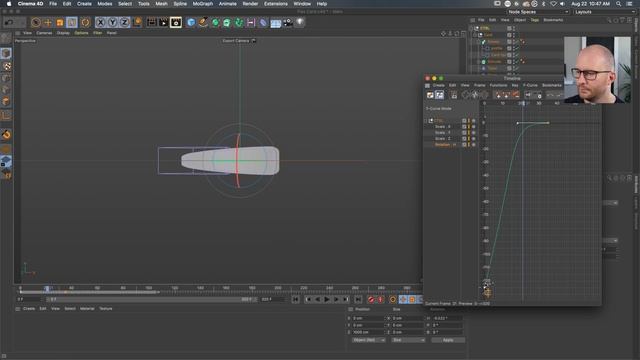Open the Size mode dropdown in Coordinates
The image size is (640, 360).
(x=408, y=340)
